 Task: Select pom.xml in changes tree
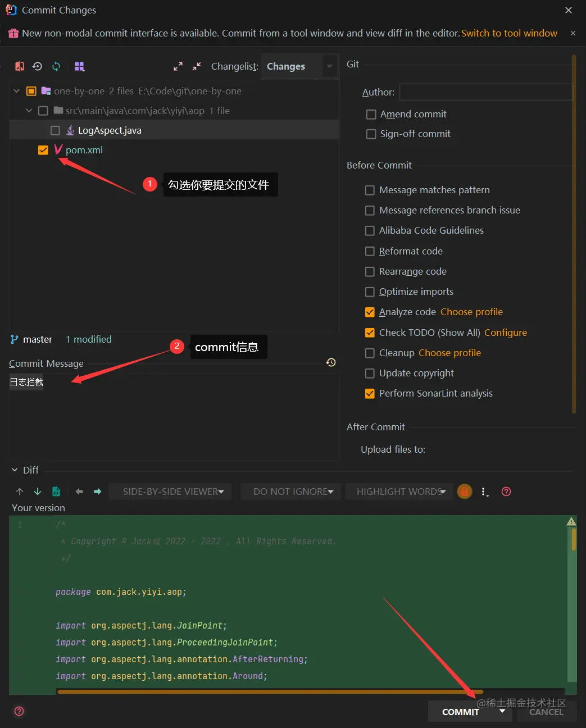click(x=84, y=150)
